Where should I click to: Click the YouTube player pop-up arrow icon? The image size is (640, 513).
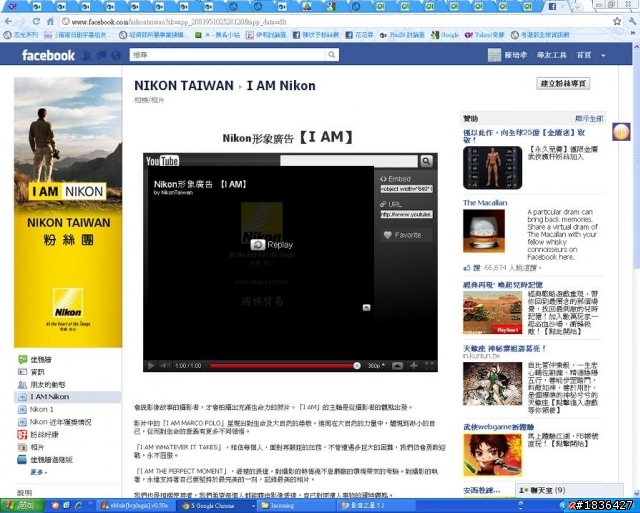tap(397, 366)
